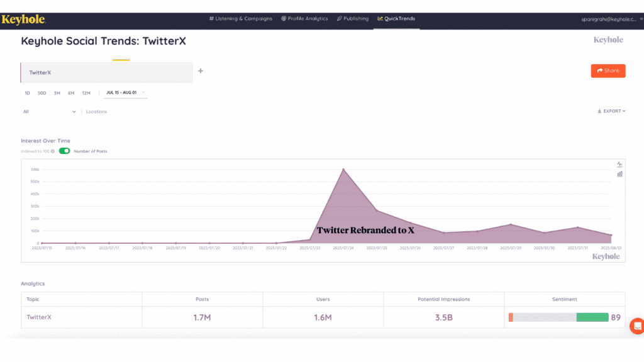Click the TwitterX search term field
Viewport: 644px width, 362px height.
click(107, 73)
